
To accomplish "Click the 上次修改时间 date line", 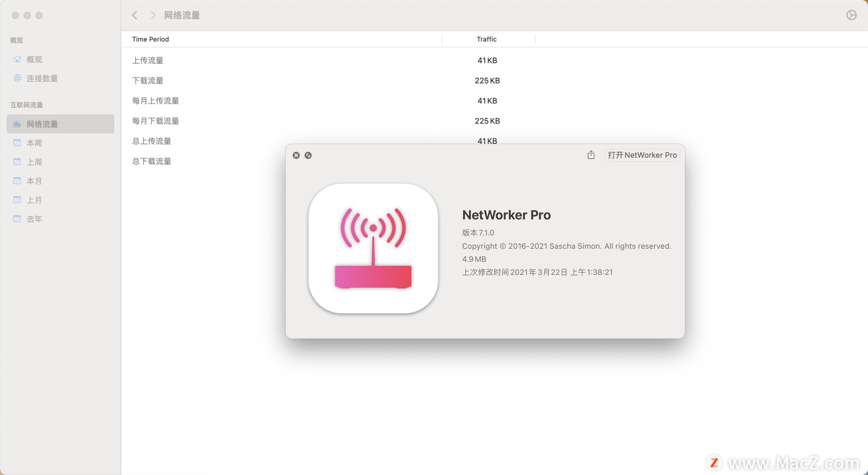I will point(537,272).
